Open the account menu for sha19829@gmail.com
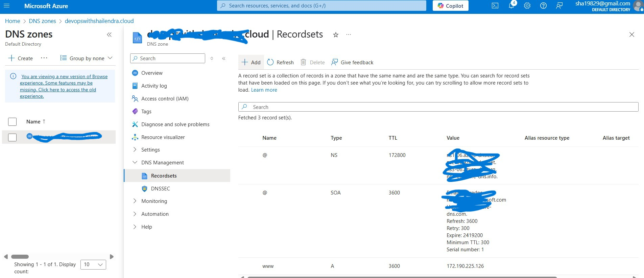 point(609,6)
